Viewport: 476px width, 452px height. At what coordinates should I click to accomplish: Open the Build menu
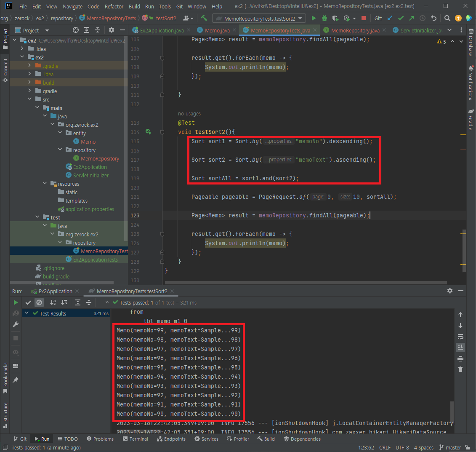(134, 6)
